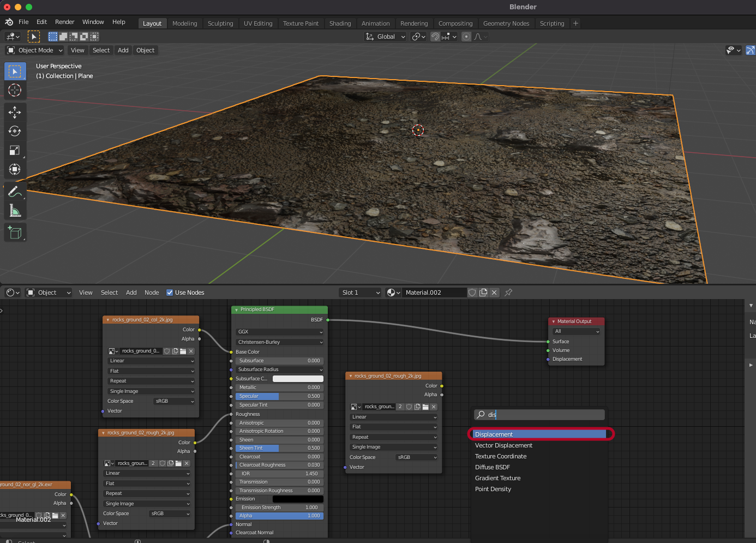The width and height of the screenshot is (756, 543).
Task: Open the Render menu
Action: coord(64,22)
